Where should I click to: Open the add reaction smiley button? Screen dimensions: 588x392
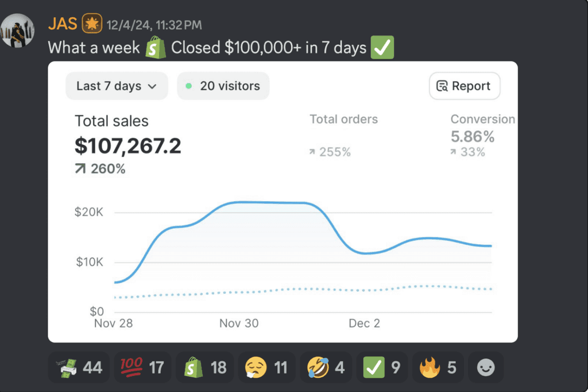(486, 368)
